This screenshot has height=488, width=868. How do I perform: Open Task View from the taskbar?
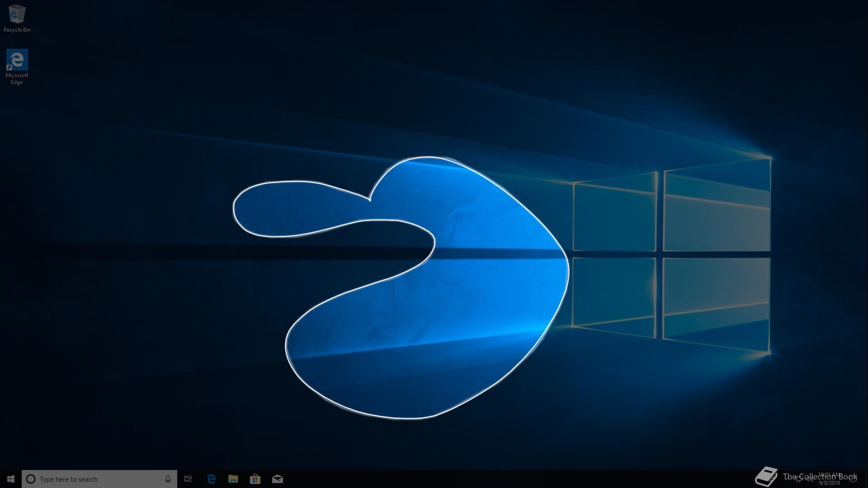coord(188,479)
